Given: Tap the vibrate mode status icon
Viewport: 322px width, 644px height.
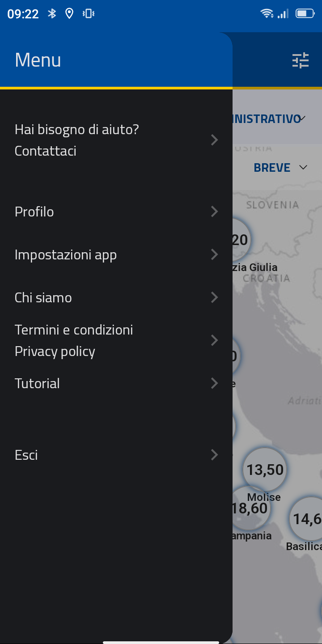Looking at the screenshot, I should [88, 14].
